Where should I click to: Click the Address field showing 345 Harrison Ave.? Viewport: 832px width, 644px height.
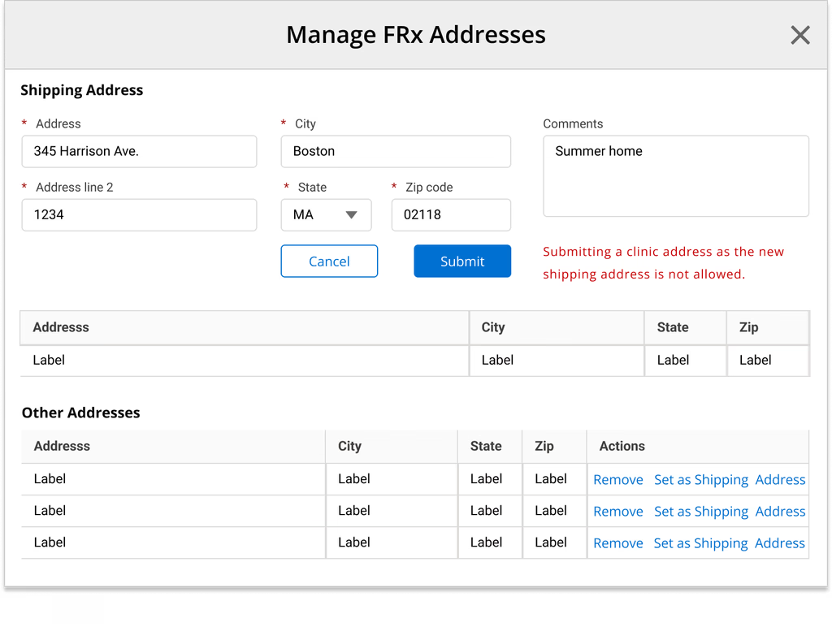pos(139,151)
